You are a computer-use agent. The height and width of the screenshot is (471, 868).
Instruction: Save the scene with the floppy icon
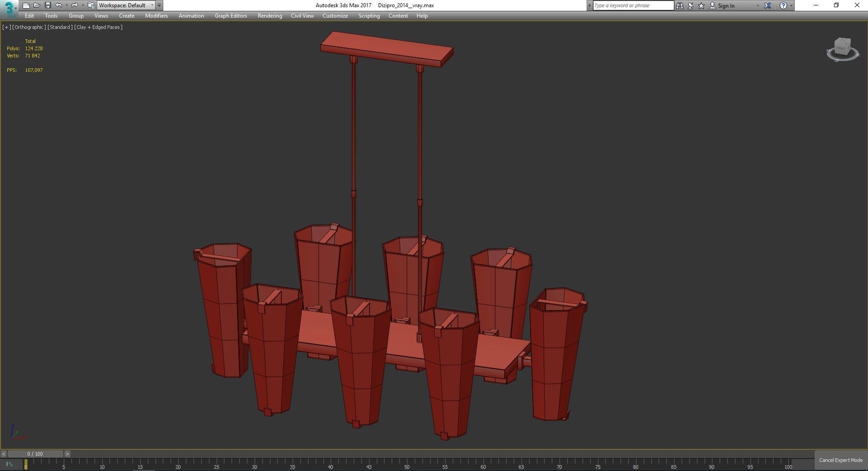(x=47, y=5)
